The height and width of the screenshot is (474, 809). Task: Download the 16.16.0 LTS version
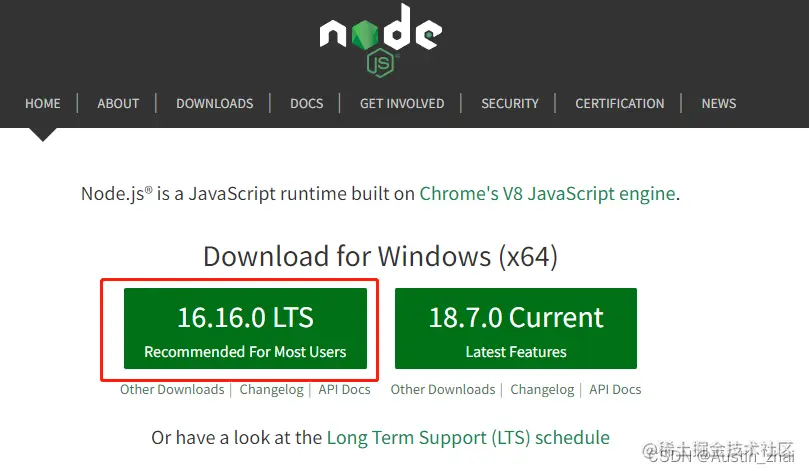(246, 329)
